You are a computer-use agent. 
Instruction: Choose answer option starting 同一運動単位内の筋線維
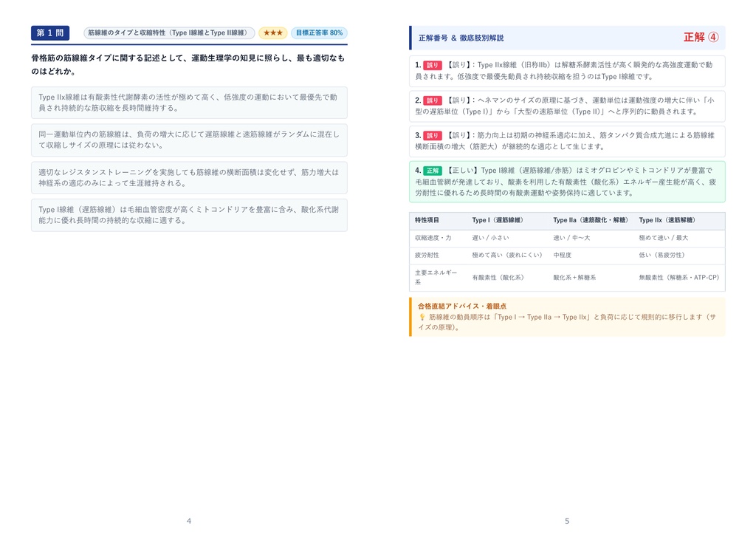189,140
